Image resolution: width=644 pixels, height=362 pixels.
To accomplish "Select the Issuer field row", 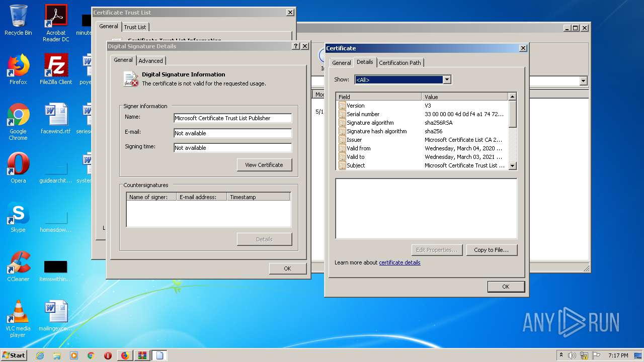I will (423, 140).
